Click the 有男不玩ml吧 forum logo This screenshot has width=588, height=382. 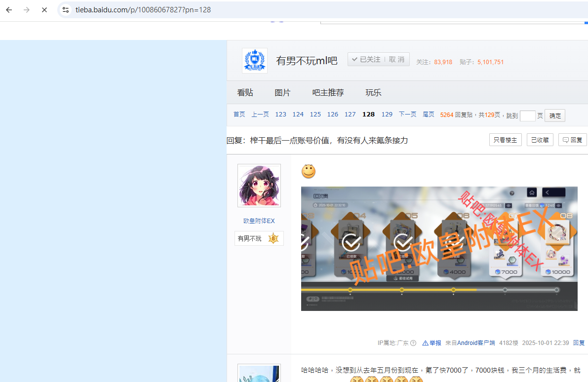tap(255, 61)
